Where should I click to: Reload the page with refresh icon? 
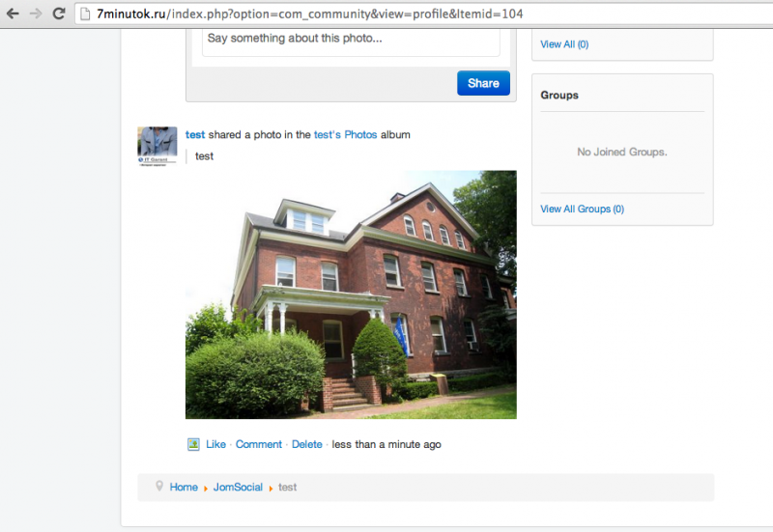pos(59,14)
